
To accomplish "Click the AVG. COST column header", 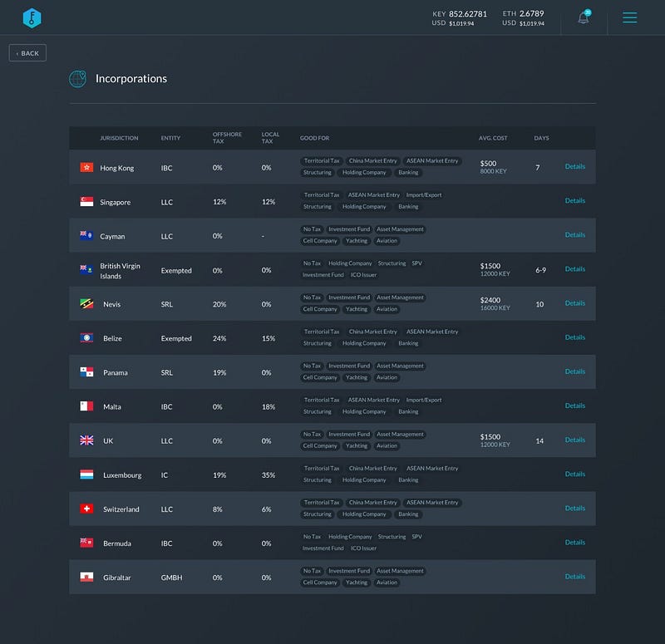I will point(493,138).
